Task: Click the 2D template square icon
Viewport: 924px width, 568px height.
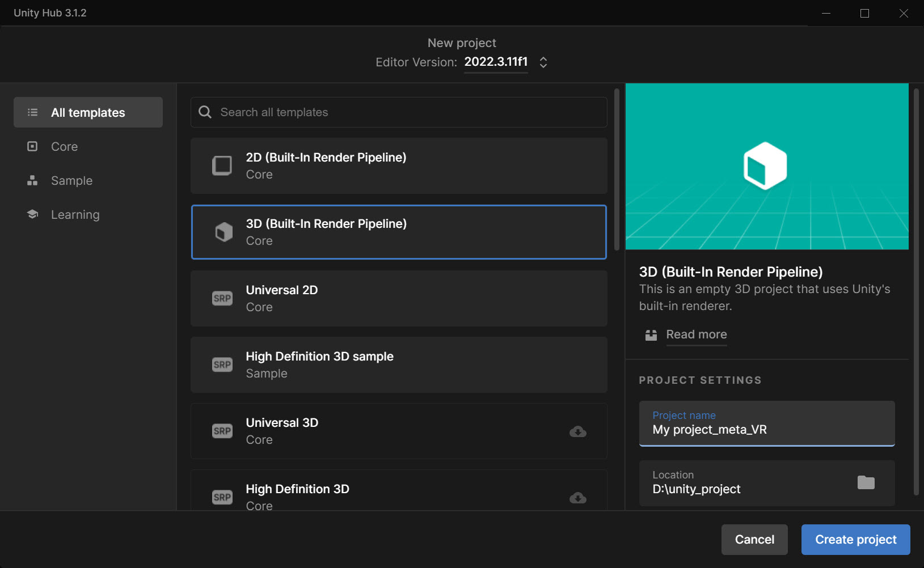Action: click(x=222, y=166)
